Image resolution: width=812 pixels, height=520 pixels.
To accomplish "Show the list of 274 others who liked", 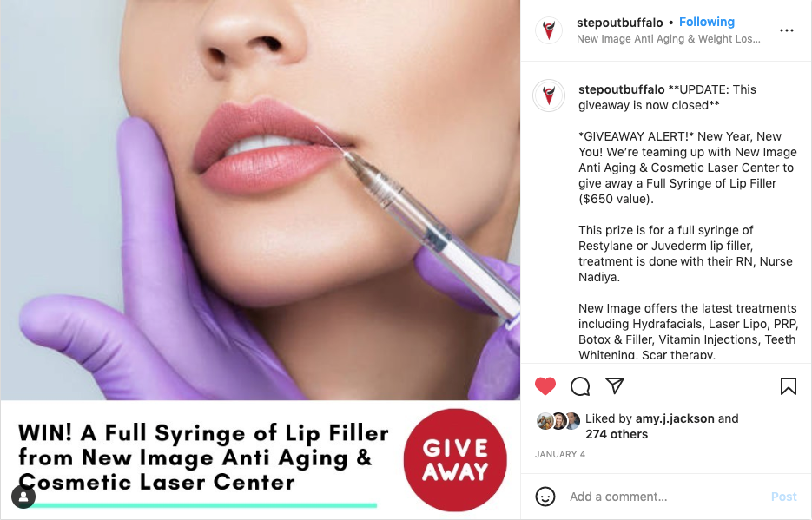I will [x=617, y=434].
